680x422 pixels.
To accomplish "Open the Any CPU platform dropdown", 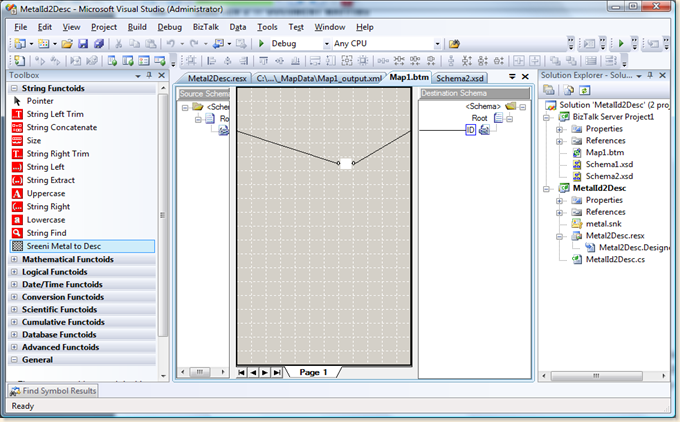I will coord(437,44).
